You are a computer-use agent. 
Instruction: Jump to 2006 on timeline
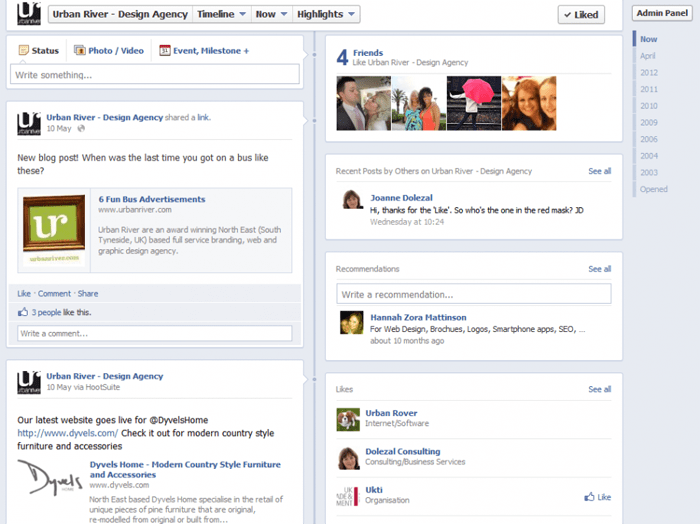pyautogui.click(x=649, y=139)
